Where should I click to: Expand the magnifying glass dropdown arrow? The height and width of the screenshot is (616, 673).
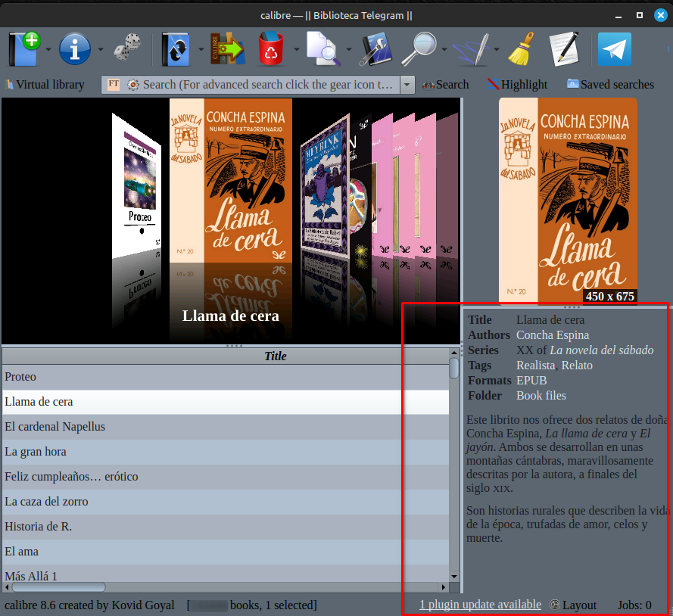(444, 49)
